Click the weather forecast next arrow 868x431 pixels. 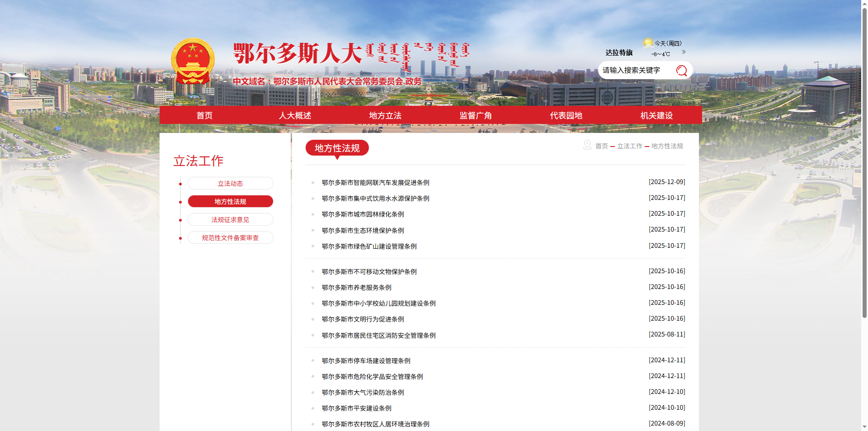tap(684, 52)
